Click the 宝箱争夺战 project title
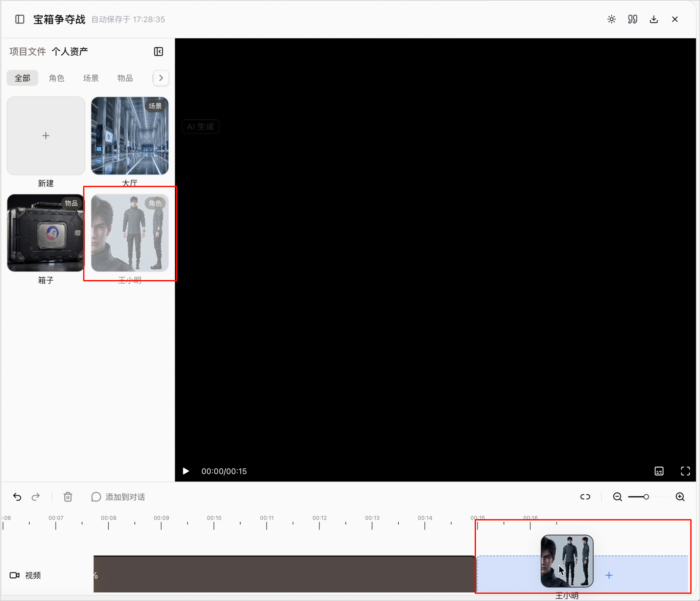Image resolution: width=700 pixels, height=601 pixels. click(x=59, y=19)
